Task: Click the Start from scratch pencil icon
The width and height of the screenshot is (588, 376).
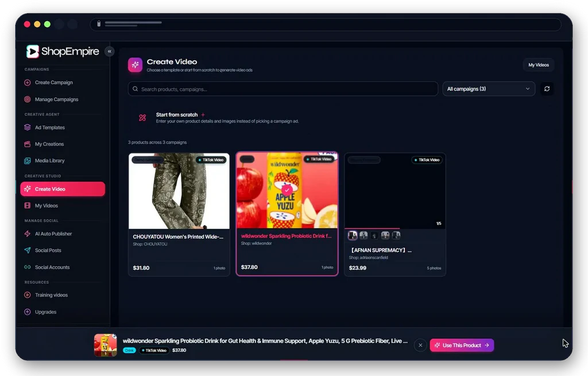Action: coord(142,118)
